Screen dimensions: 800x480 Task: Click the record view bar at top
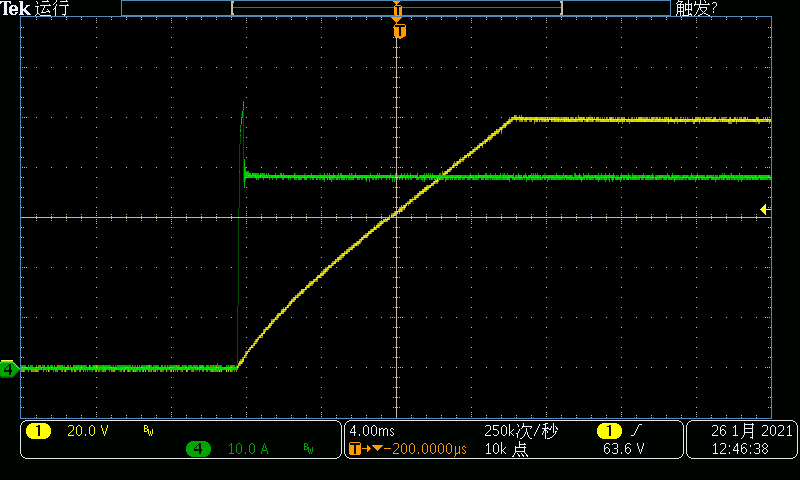click(x=396, y=8)
